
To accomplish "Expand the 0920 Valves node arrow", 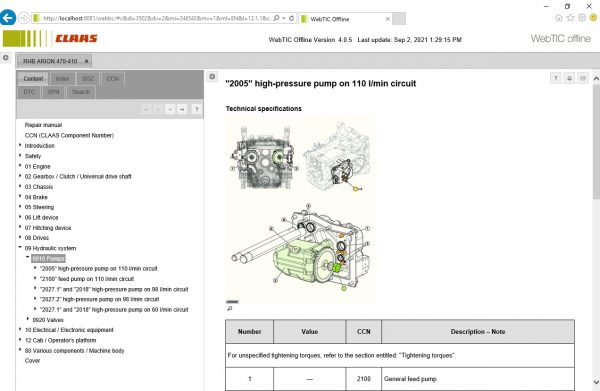I will (28, 319).
